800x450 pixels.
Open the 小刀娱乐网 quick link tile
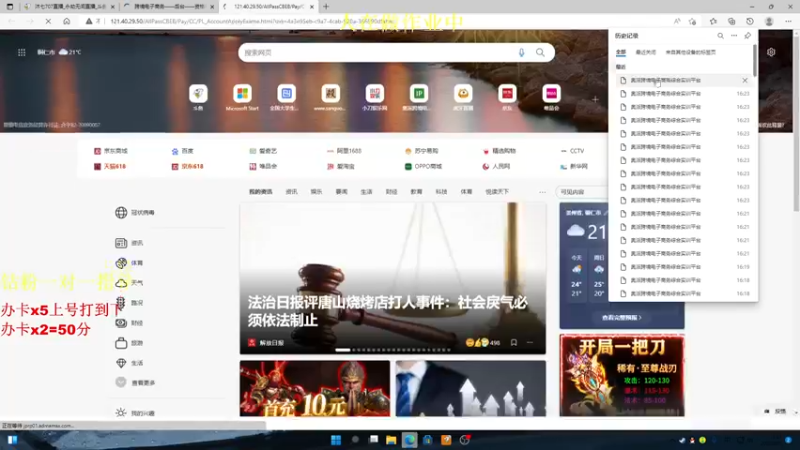point(374,97)
